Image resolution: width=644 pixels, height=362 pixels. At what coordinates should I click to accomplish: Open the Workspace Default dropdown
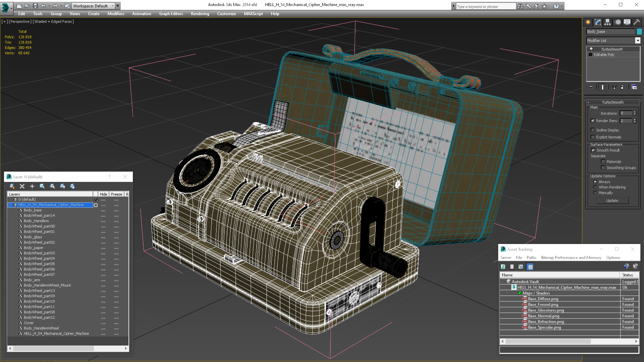click(x=112, y=6)
